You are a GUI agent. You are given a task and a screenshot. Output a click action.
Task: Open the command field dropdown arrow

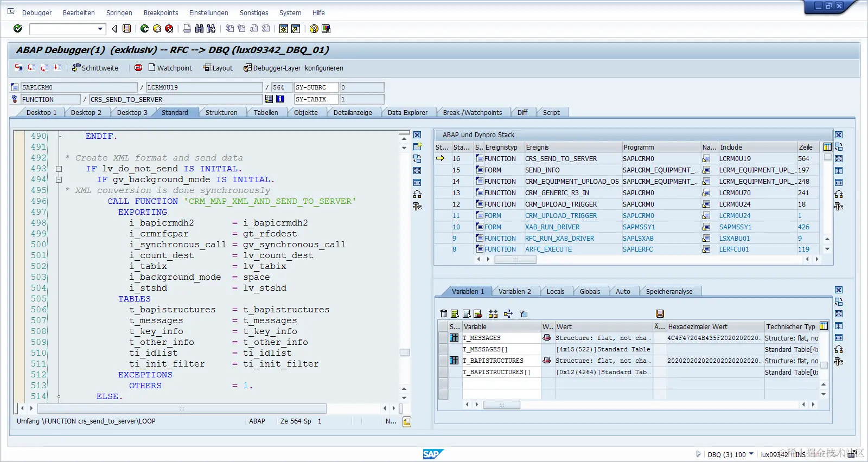(x=100, y=29)
